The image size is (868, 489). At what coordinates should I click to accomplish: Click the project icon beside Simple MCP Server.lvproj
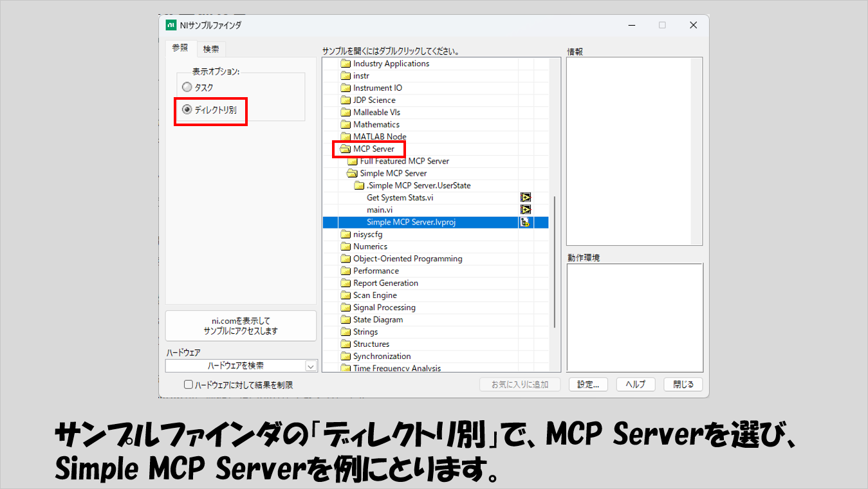[x=526, y=222]
